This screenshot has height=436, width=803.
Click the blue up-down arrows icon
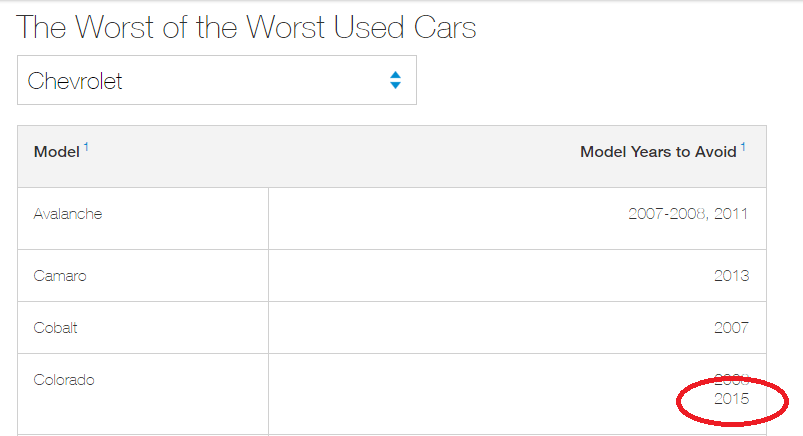pyautogui.click(x=396, y=80)
